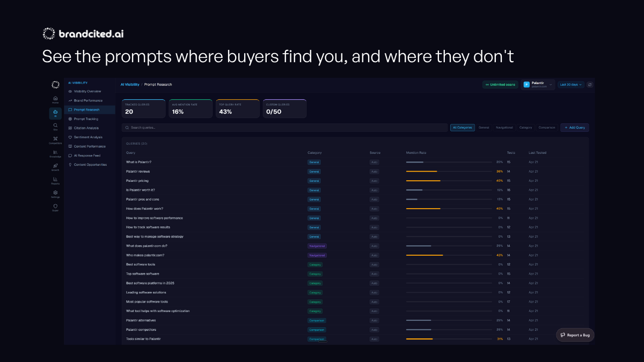Screen dimensions: 644x362
Task: Click the Mention Rate column header
Action: [x=416, y=153]
